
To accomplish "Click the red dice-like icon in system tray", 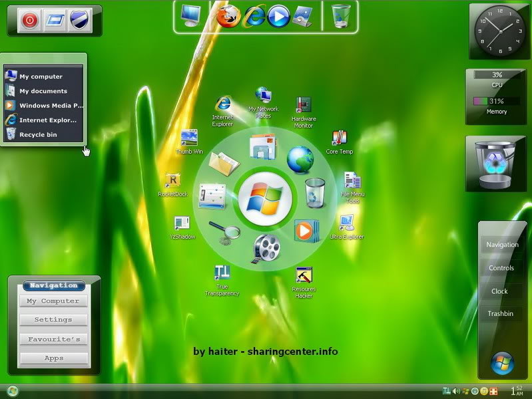I will click(x=493, y=391).
